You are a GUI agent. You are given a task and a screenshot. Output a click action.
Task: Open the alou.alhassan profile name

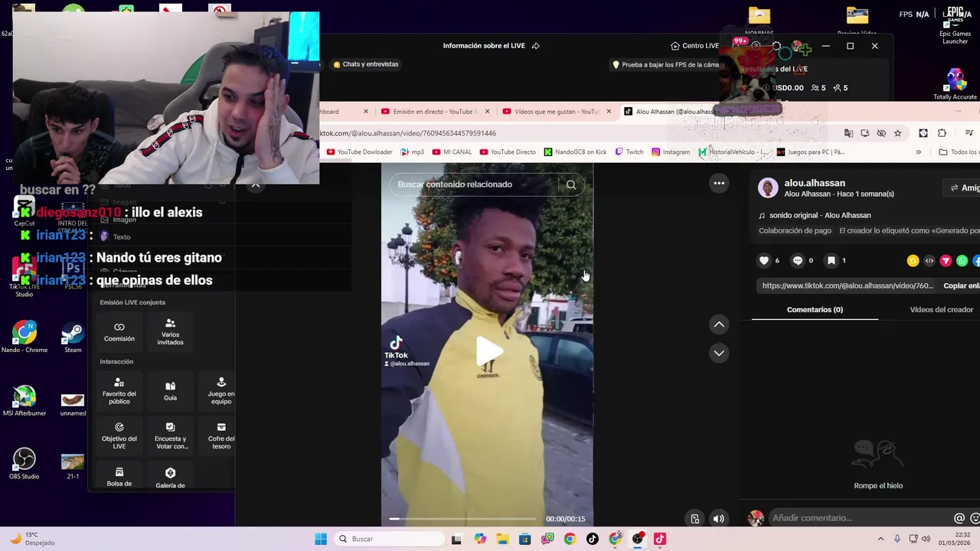[x=815, y=183]
